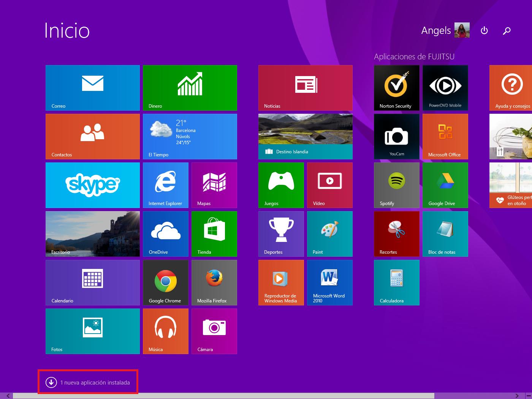Open the Angels user account menu
This screenshot has height=399, width=532.
[x=445, y=30]
